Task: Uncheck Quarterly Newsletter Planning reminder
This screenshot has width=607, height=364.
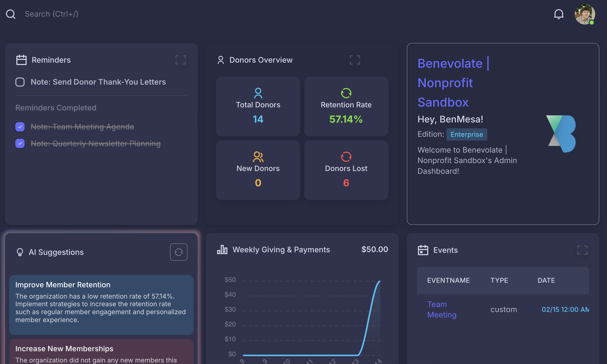Action: [x=20, y=143]
